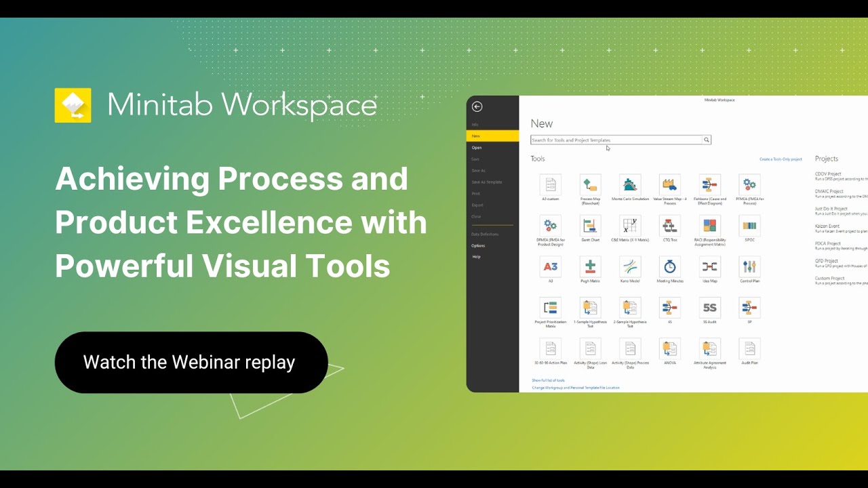Open the Kano Model tool

(630, 266)
